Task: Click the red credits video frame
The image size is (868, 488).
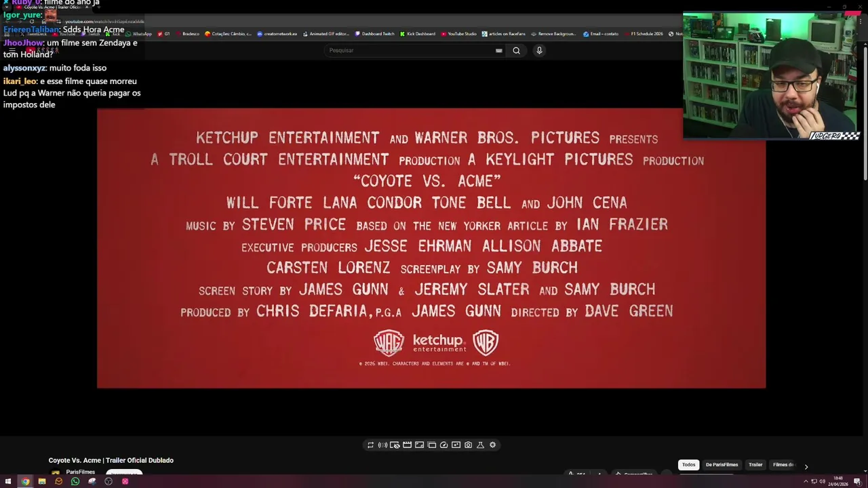Action: [x=431, y=248]
